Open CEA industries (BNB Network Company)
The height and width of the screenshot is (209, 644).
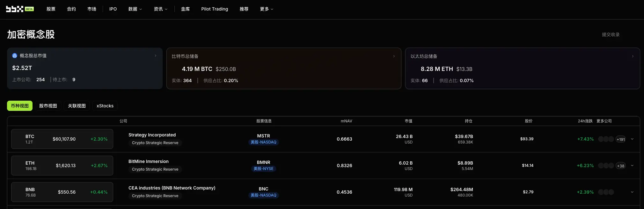coord(172,188)
